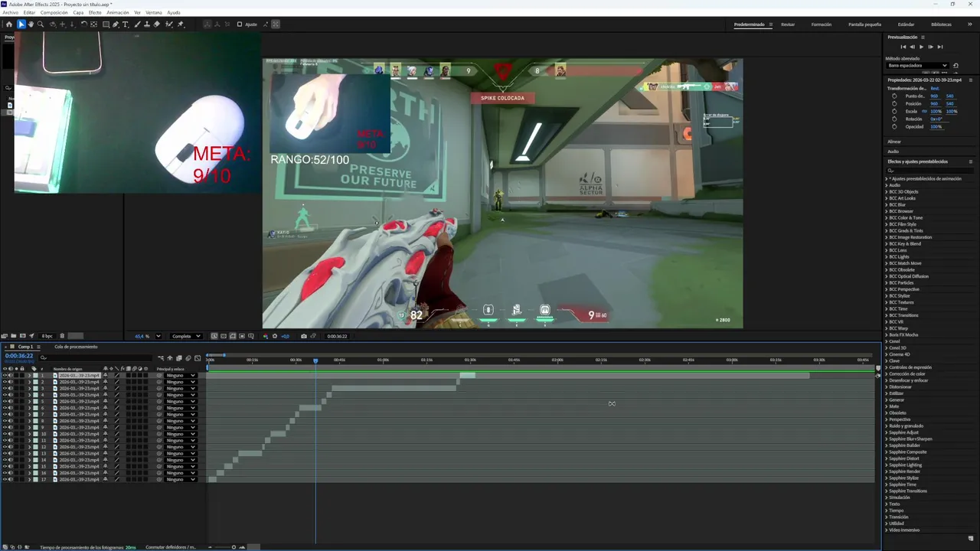
Task: Open the Barra espaciadora shortcut dropdown
Action: point(916,66)
